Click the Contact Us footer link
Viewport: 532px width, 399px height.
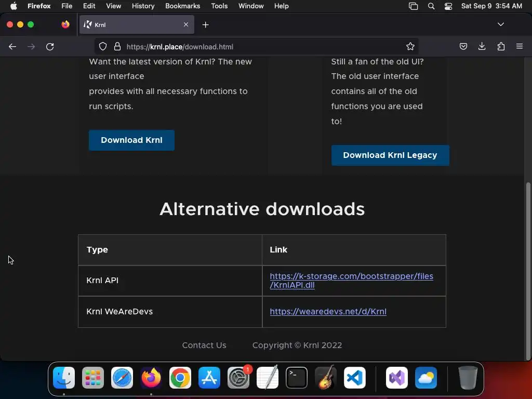click(x=204, y=345)
